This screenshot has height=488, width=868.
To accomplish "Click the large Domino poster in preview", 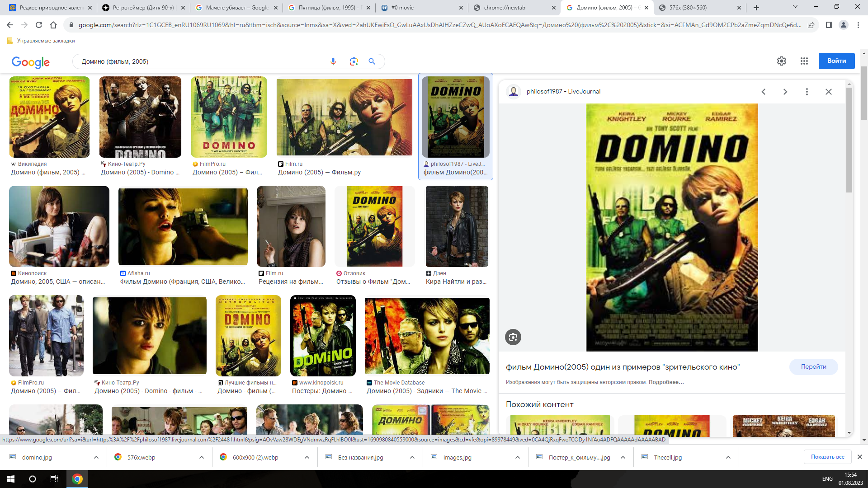I will coord(672,228).
